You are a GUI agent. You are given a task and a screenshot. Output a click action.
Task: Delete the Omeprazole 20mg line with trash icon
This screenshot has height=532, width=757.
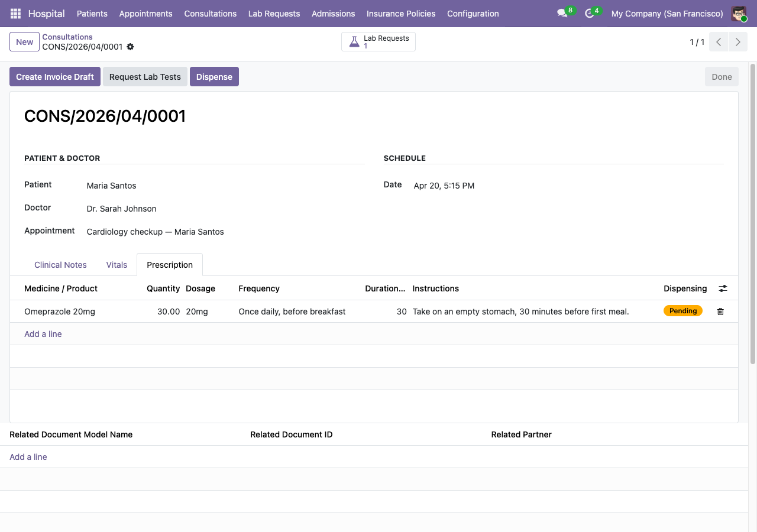tap(720, 312)
